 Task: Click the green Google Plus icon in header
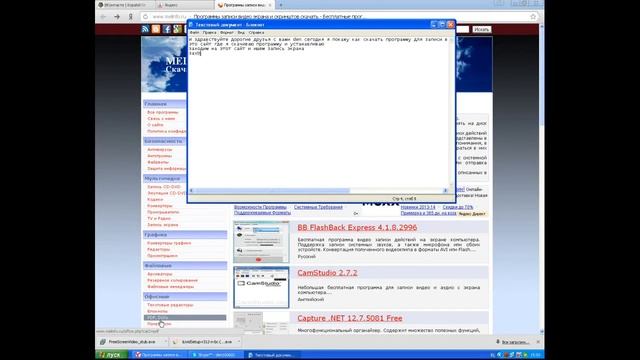(177, 29)
